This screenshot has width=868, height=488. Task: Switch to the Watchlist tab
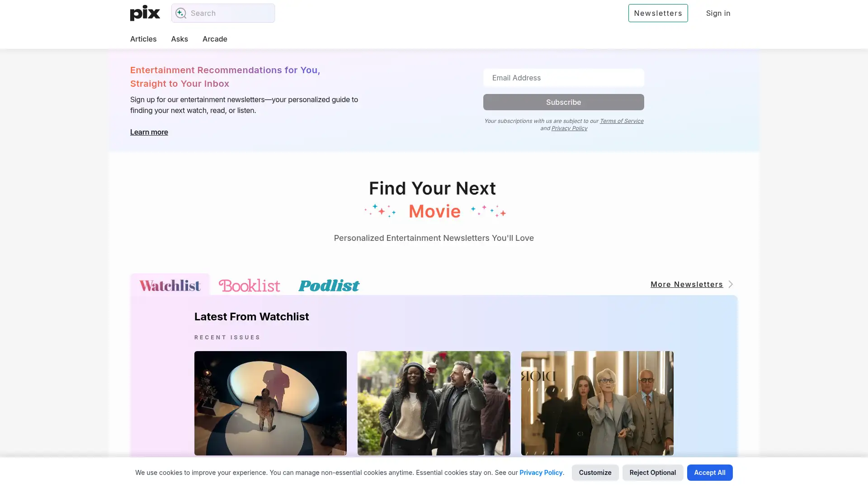tap(170, 285)
